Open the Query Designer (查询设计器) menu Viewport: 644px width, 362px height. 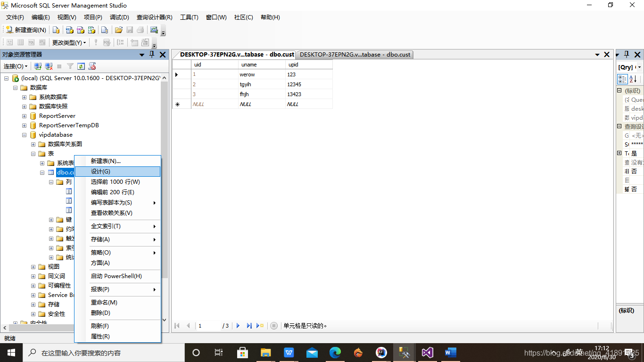tap(154, 17)
